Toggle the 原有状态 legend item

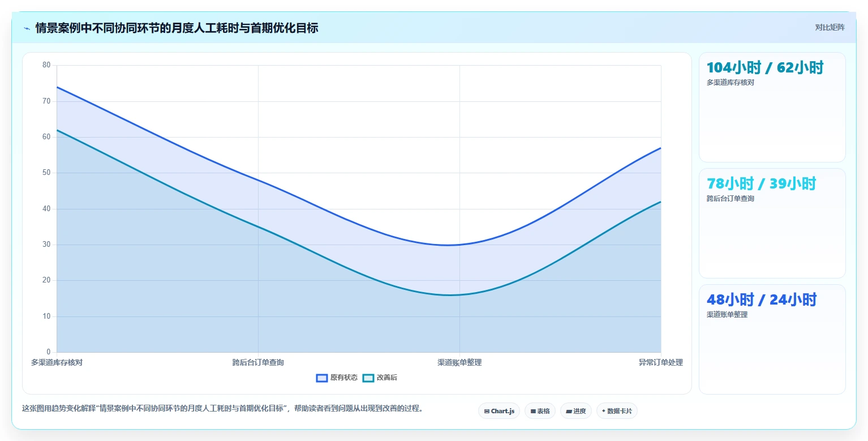pos(337,378)
